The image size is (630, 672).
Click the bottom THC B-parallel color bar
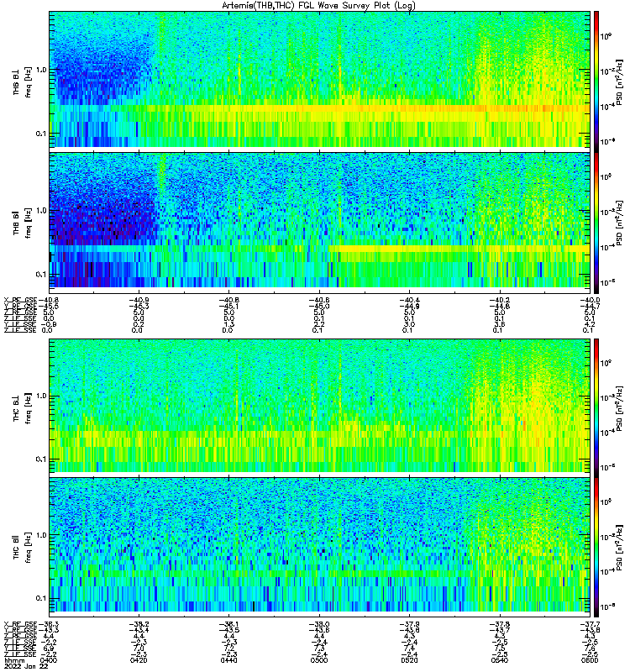click(596, 548)
